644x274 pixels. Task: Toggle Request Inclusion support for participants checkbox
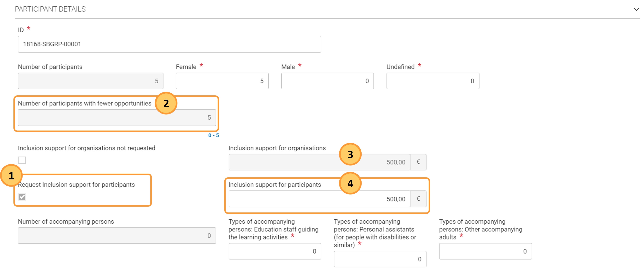[x=22, y=197]
